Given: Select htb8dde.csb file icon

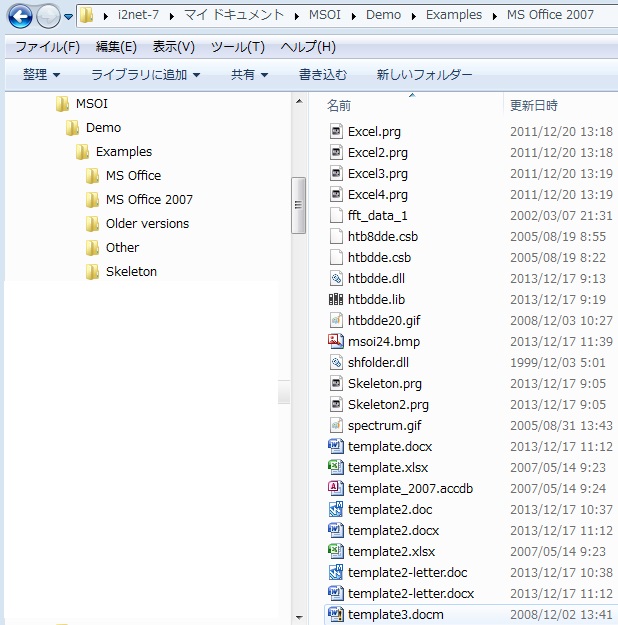Looking at the screenshot, I should coord(336,236).
